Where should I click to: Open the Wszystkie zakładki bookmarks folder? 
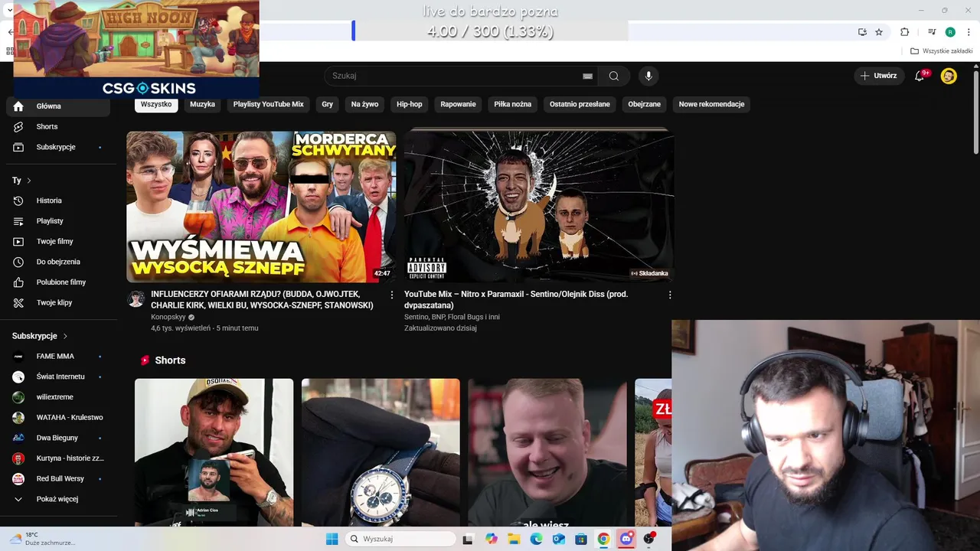[941, 51]
